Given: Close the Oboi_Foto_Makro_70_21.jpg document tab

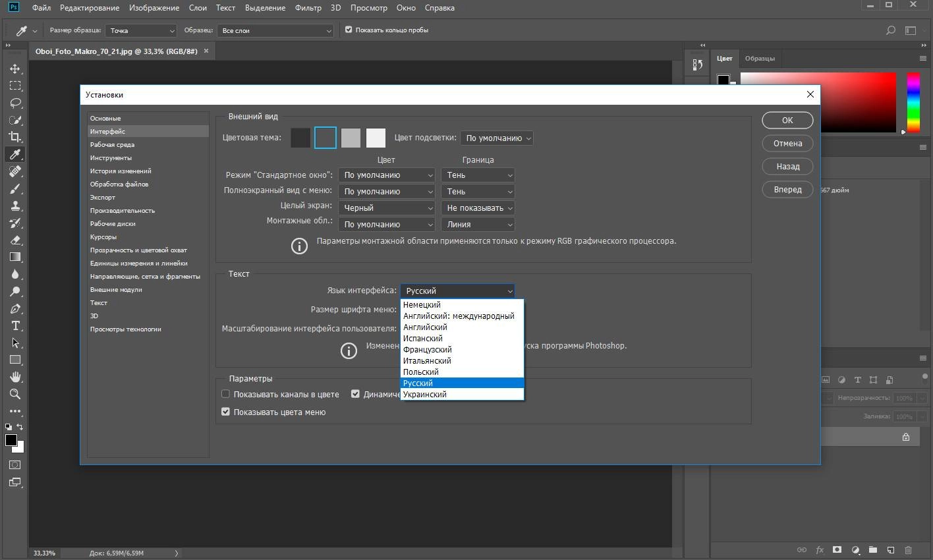Looking at the screenshot, I should 206,51.
